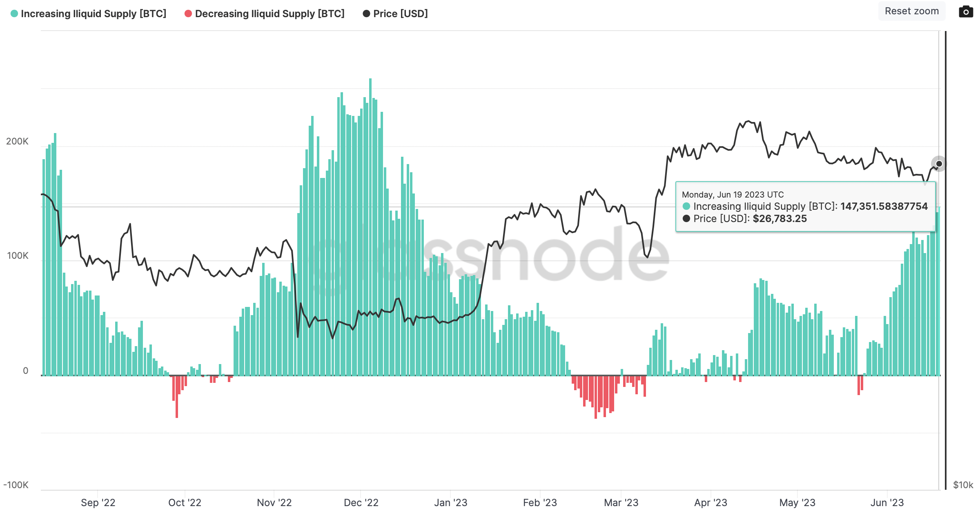Click the Reset zoom button
This screenshot has width=980, height=511.
click(911, 11)
